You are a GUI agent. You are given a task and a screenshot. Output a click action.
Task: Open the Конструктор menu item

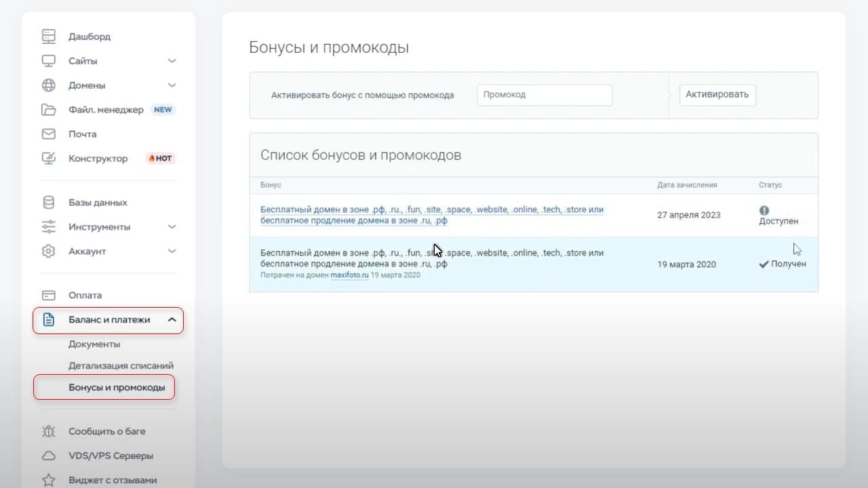[x=98, y=159]
